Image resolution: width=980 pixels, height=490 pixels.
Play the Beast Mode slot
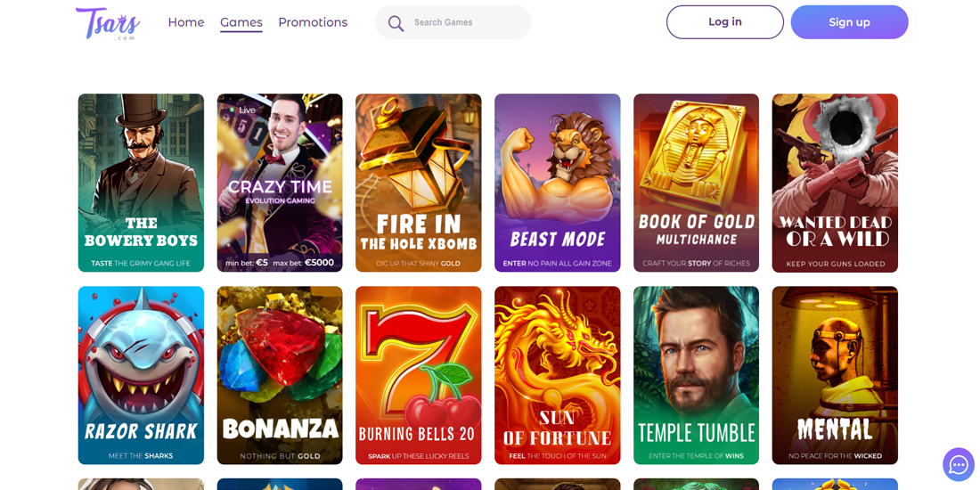coord(557,183)
